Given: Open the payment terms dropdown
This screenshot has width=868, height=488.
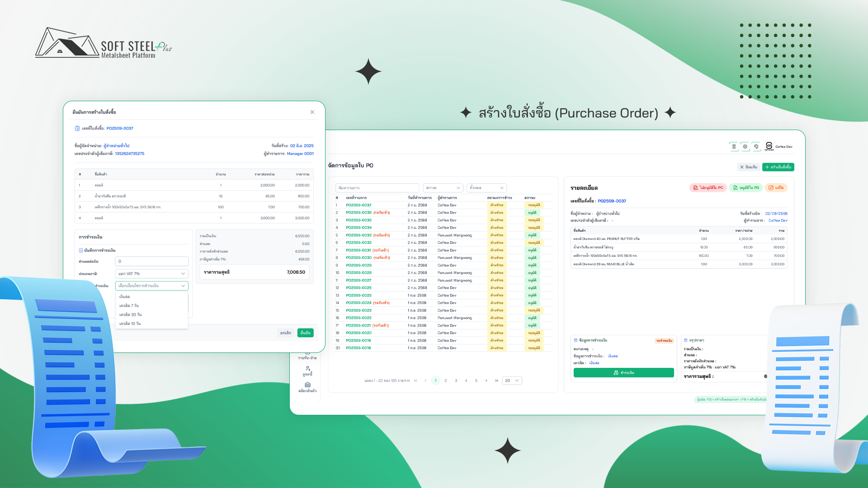Looking at the screenshot, I should pyautogui.click(x=151, y=286).
